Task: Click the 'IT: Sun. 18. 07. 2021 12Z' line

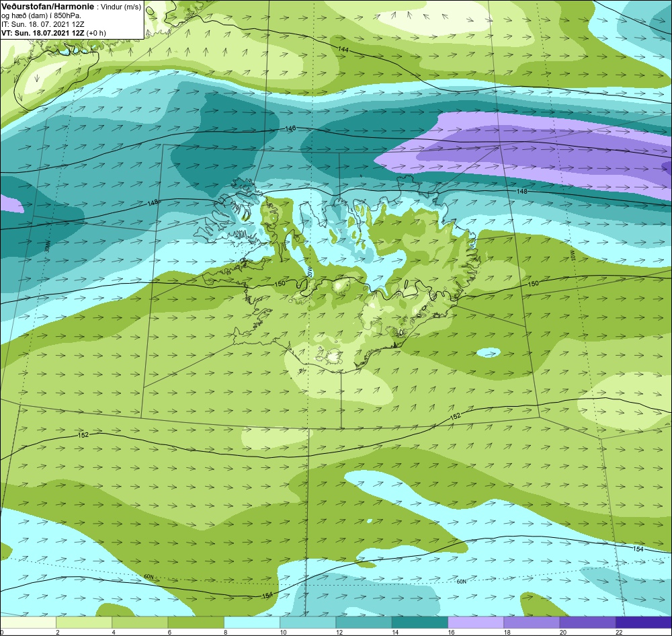Action: pyautogui.click(x=43, y=24)
